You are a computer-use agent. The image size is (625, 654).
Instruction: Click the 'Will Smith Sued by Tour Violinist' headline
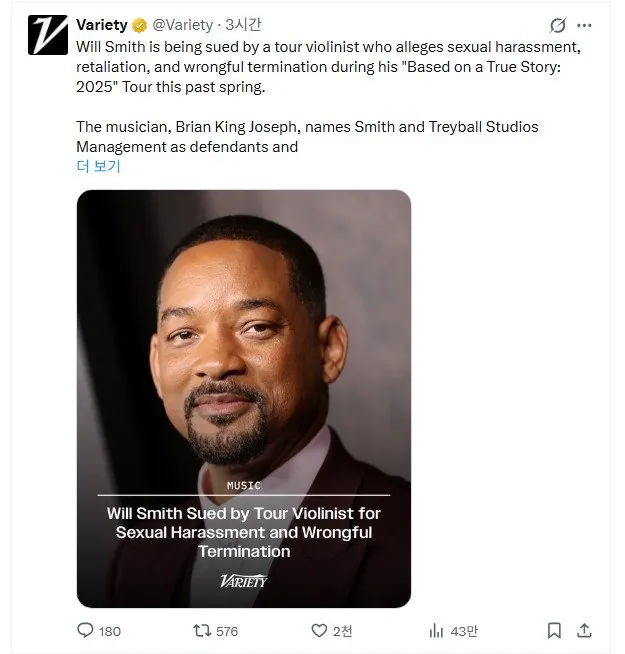point(243,532)
